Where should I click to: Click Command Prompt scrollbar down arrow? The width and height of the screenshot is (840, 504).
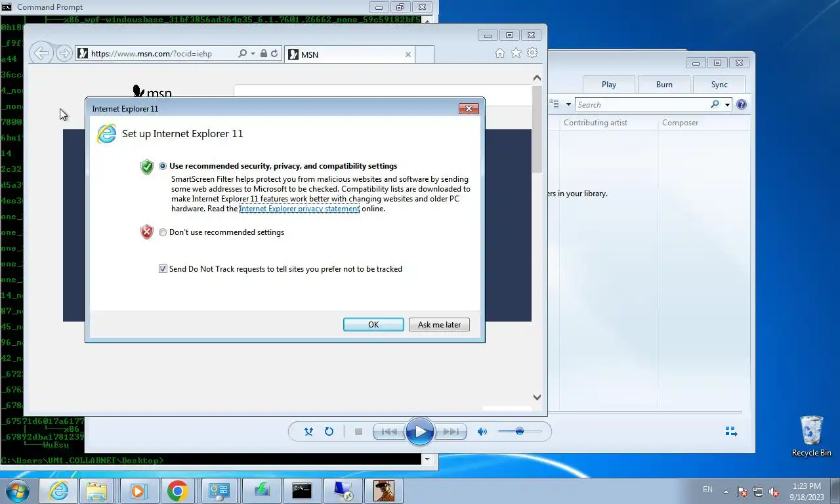(x=427, y=460)
